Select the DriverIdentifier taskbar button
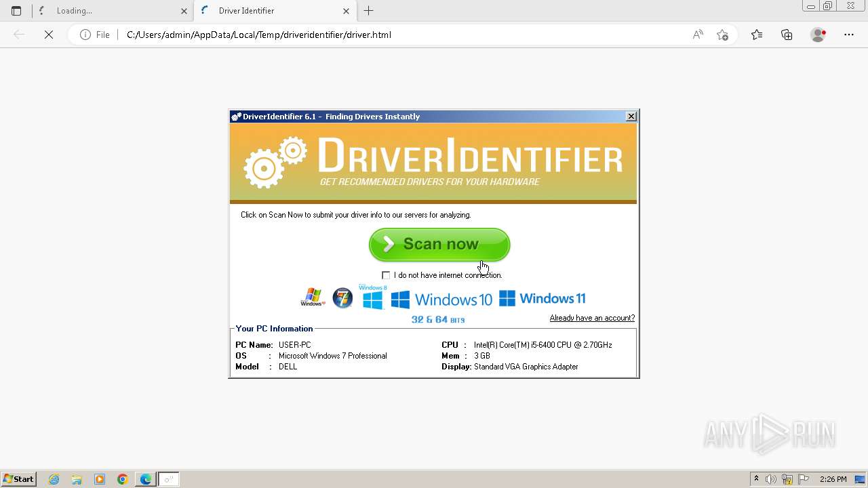The width and height of the screenshot is (868, 488). tap(169, 479)
